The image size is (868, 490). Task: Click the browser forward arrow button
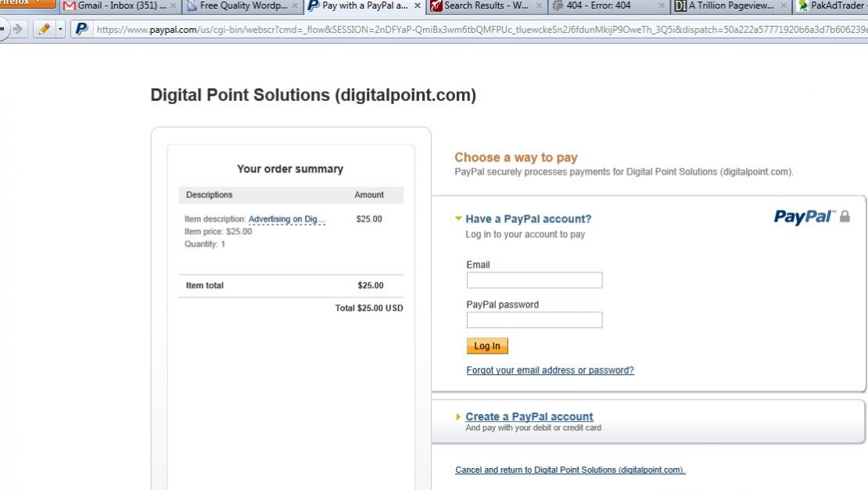18,29
